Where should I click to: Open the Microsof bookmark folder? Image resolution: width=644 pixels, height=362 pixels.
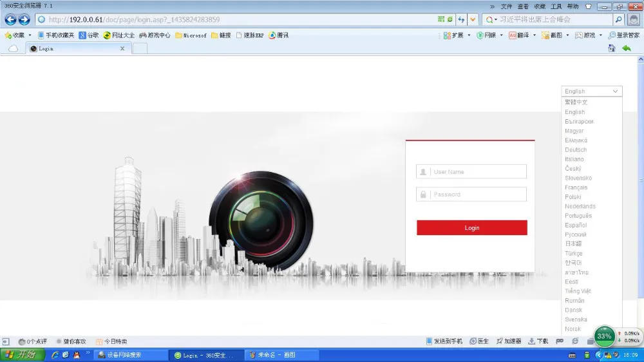pos(191,35)
